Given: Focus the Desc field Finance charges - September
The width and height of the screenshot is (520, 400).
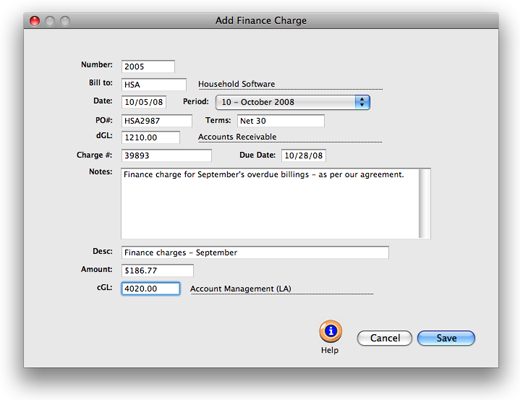Looking at the screenshot, I should (x=255, y=252).
